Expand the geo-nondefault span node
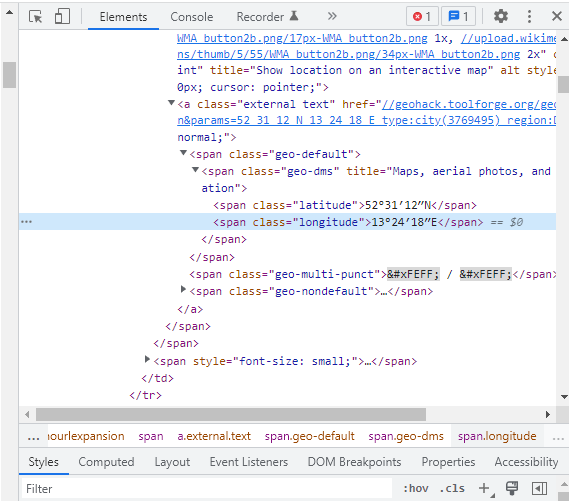This screenshot has height=501, width=569. (183, 289)
